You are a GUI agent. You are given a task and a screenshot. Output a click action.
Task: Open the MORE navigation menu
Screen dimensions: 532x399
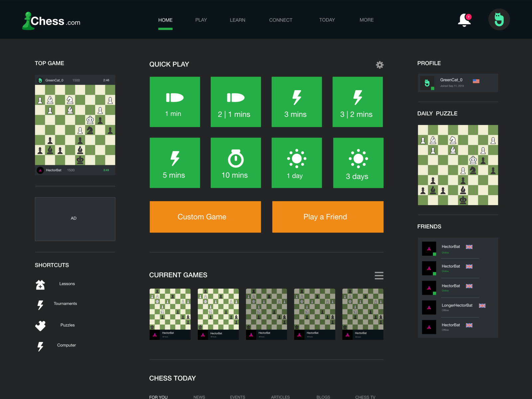tap(366, 20)
